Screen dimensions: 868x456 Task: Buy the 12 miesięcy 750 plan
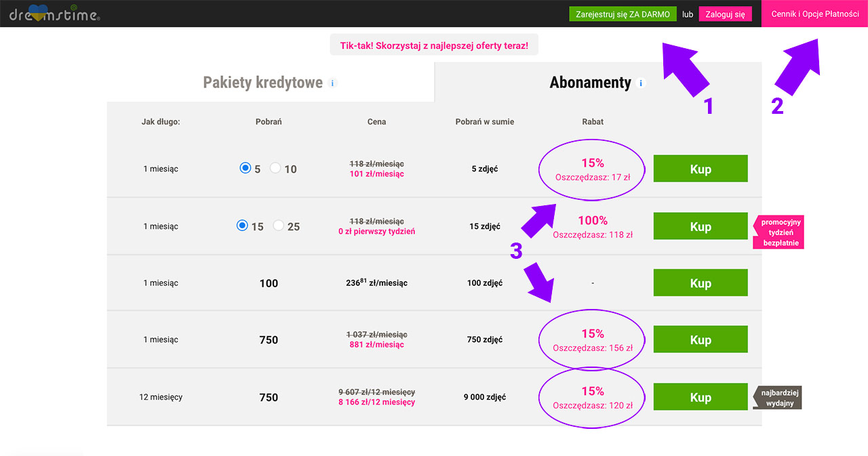(x=700, y=397)
